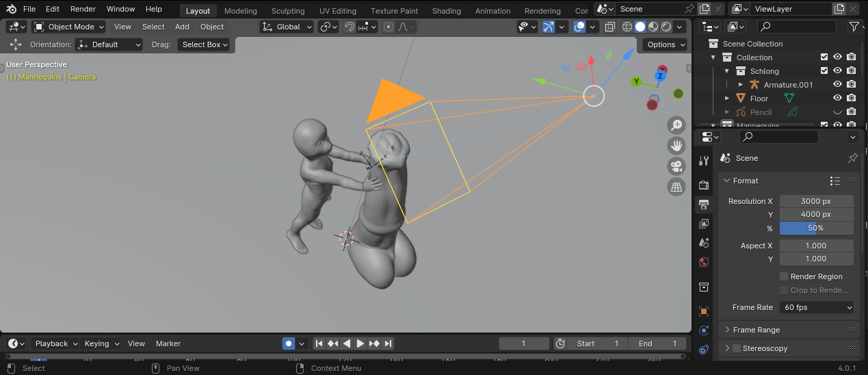
Task: Open the Tool properties tab icon
Action: 704,161
